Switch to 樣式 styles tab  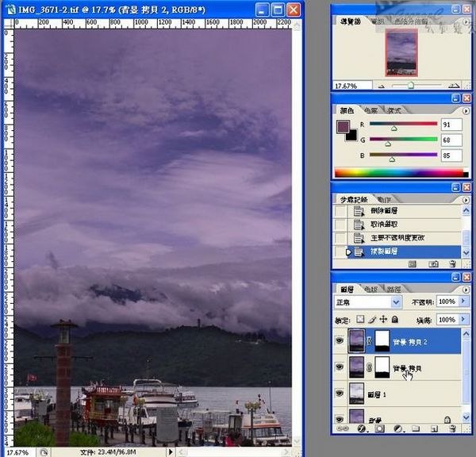(394, 110)
